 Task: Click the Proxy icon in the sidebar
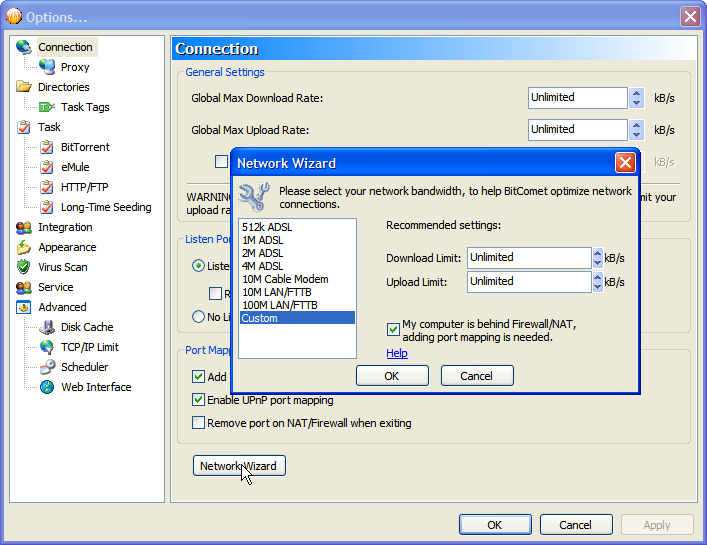click(47, 67)
